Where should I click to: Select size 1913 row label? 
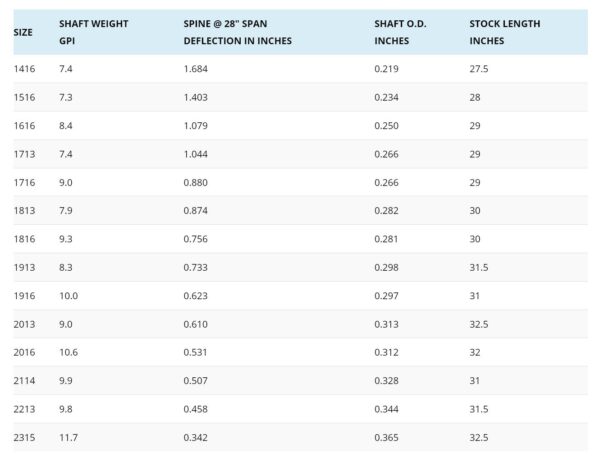click(24, 267)
